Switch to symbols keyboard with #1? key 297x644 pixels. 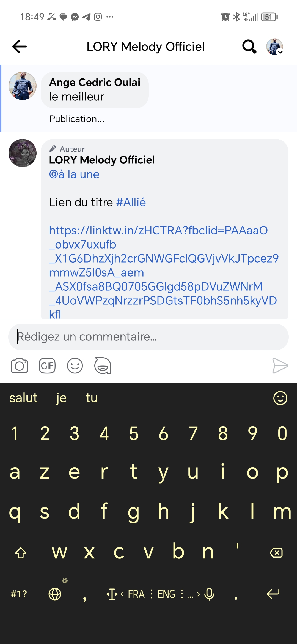click(19, 594)
